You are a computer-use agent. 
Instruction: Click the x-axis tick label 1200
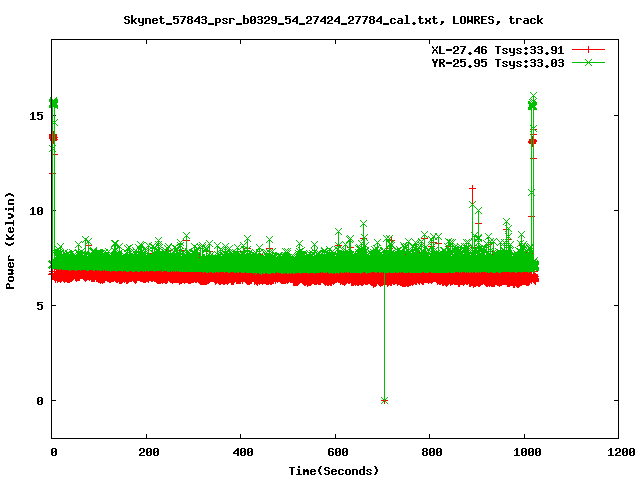[621, 452]
